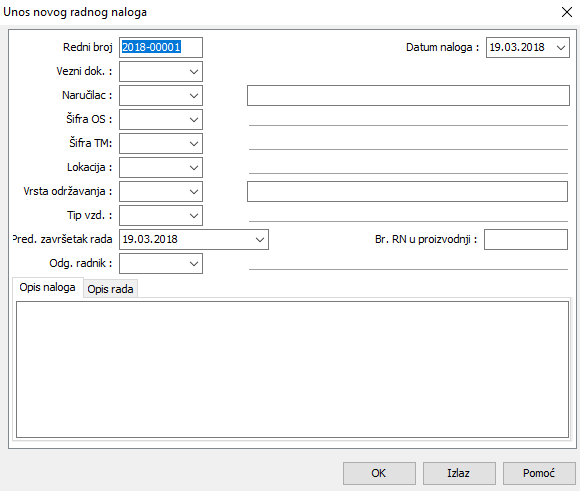Switch to the Opis rada tab
This screenshot has width=580, height=491.
[110, 289]
